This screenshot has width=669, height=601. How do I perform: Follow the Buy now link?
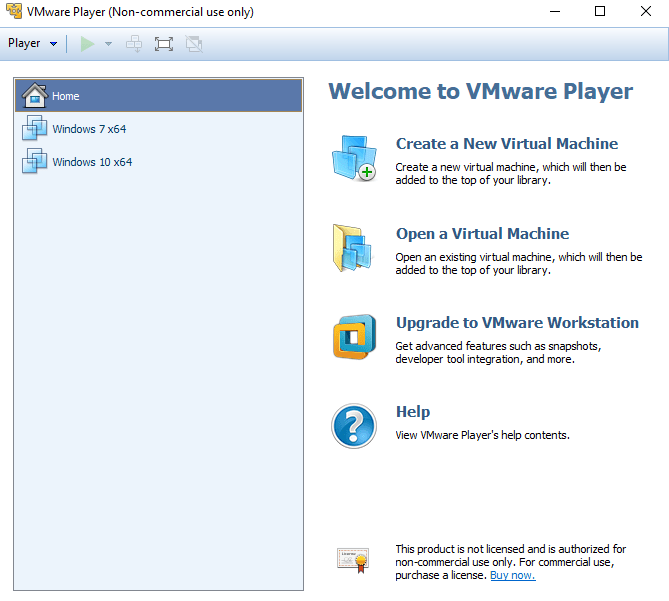512,575
